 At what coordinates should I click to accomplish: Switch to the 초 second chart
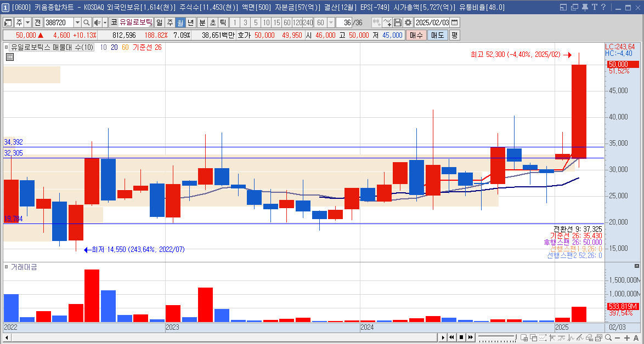212,22
